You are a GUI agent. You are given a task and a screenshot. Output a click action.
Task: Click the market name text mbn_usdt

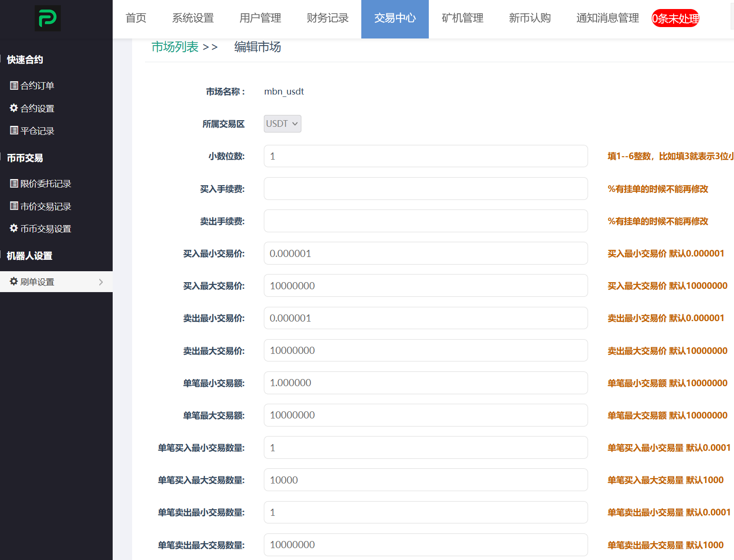[284, 91]
